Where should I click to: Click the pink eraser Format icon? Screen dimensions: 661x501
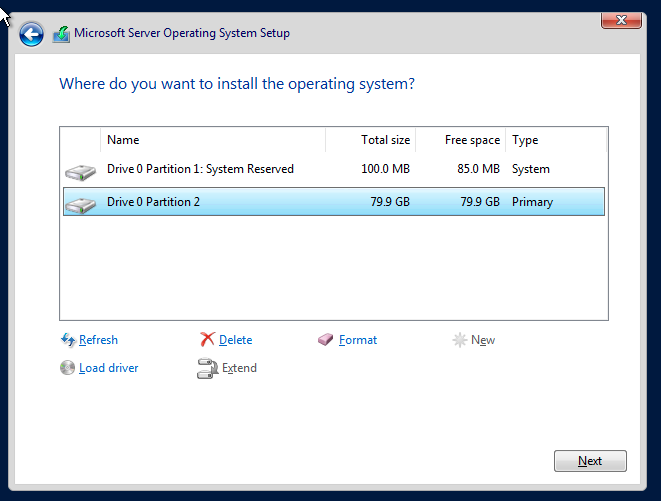point(325,339)
